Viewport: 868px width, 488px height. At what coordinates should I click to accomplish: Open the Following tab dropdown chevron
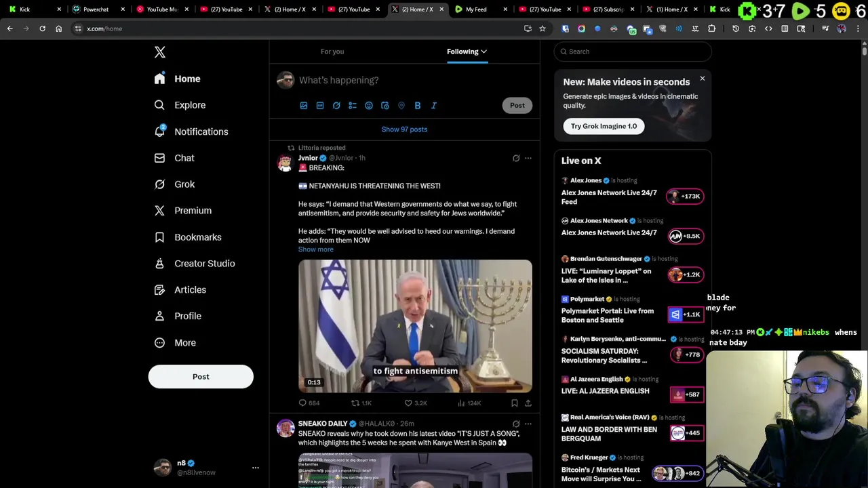coord(484,52)
